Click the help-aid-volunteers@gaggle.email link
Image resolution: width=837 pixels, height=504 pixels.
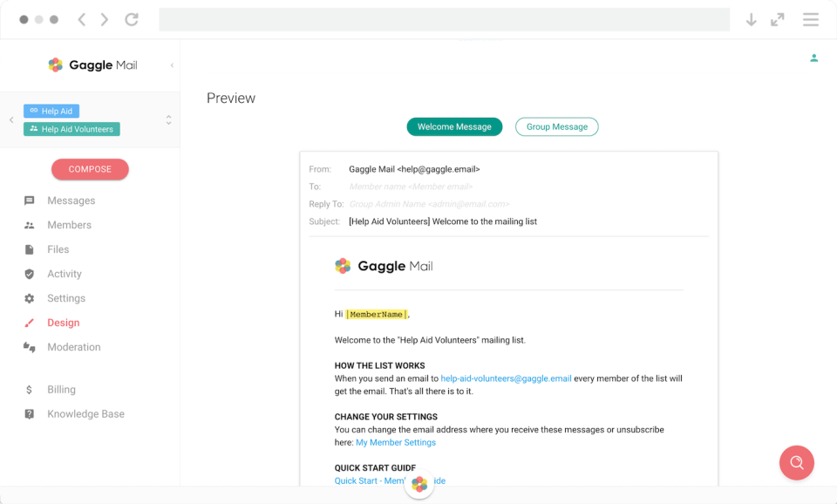pos(506,378)
